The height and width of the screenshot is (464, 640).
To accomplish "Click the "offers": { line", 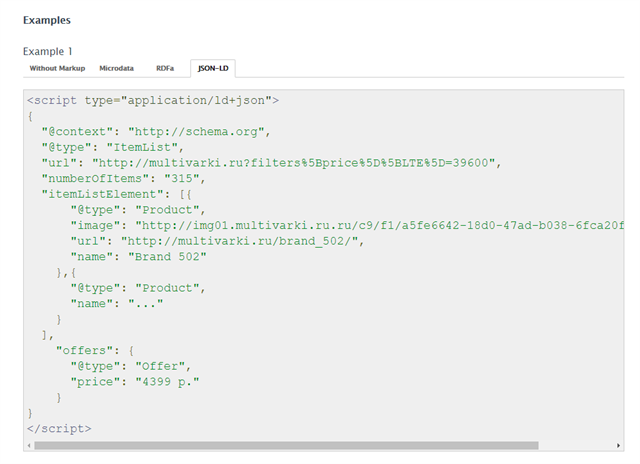I will coord(95,351).
